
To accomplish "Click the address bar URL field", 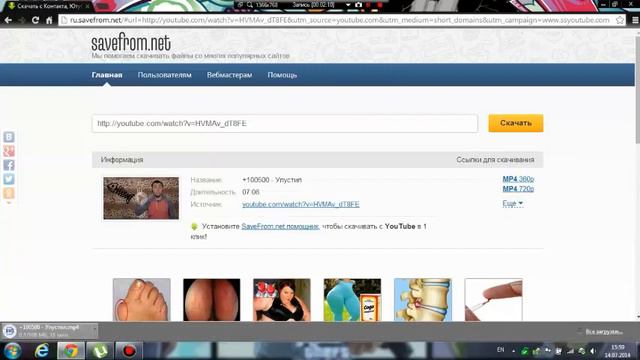I will (x=339, y=20).
